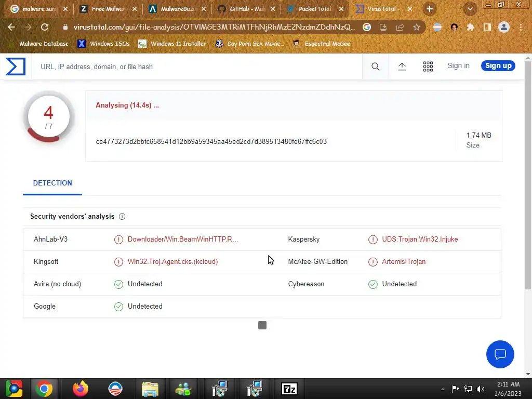Open Windows ISOs bookmark
The width and height of the screenshot is (532, 399).
(x=104, y=44)
